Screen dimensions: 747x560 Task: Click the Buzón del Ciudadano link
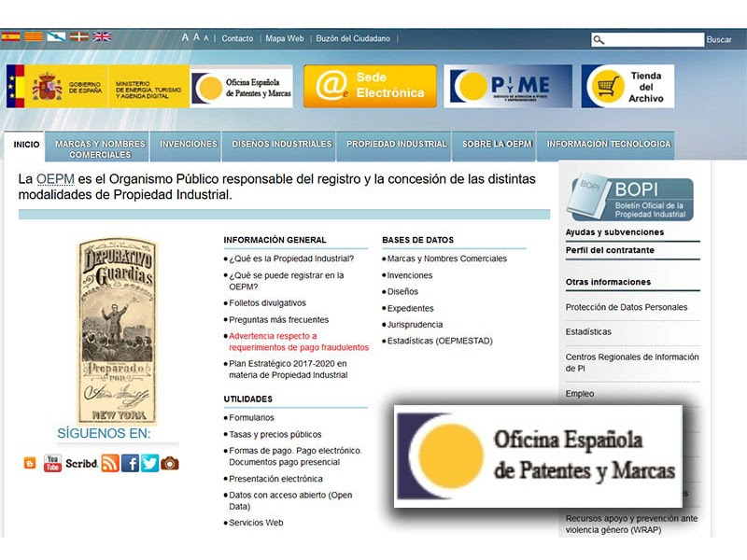point(353,38)
